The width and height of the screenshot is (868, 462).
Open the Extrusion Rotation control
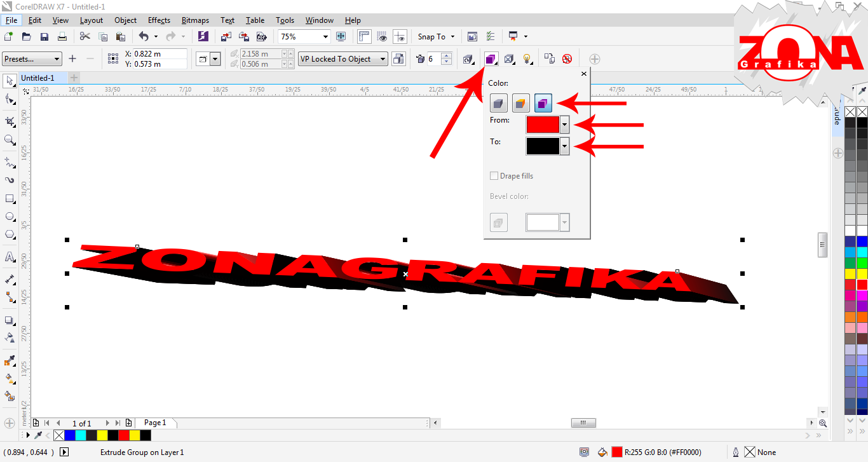pyautogui.click(x=469, y=59)
